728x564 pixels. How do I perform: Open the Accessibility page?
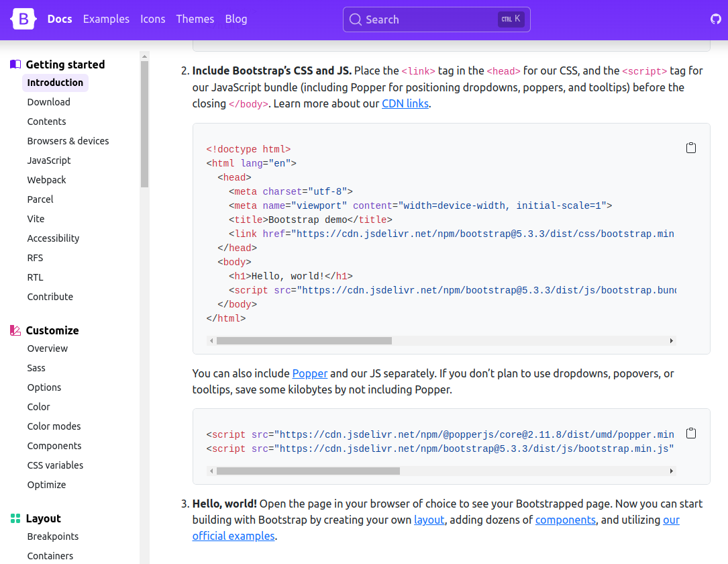(53, 239)
